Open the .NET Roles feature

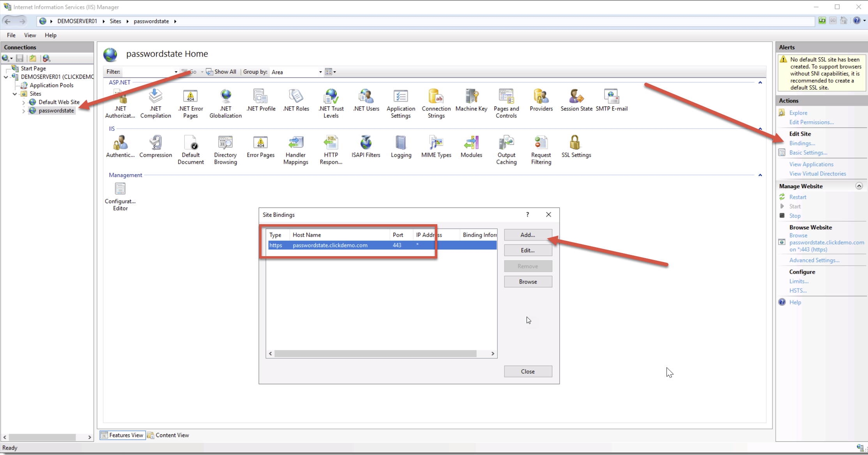click(296, 100)
